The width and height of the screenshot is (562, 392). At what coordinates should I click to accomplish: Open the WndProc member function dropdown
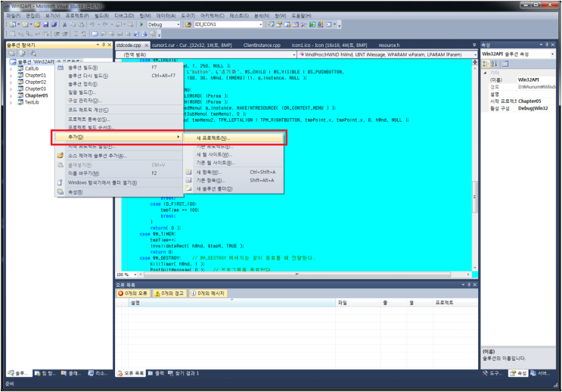click(x=475, y=54)
